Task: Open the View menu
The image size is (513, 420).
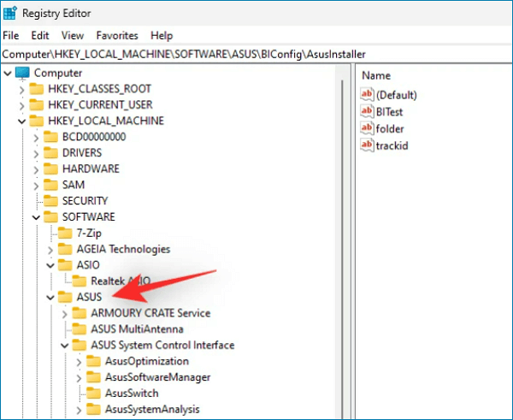Action: [73, 35]
